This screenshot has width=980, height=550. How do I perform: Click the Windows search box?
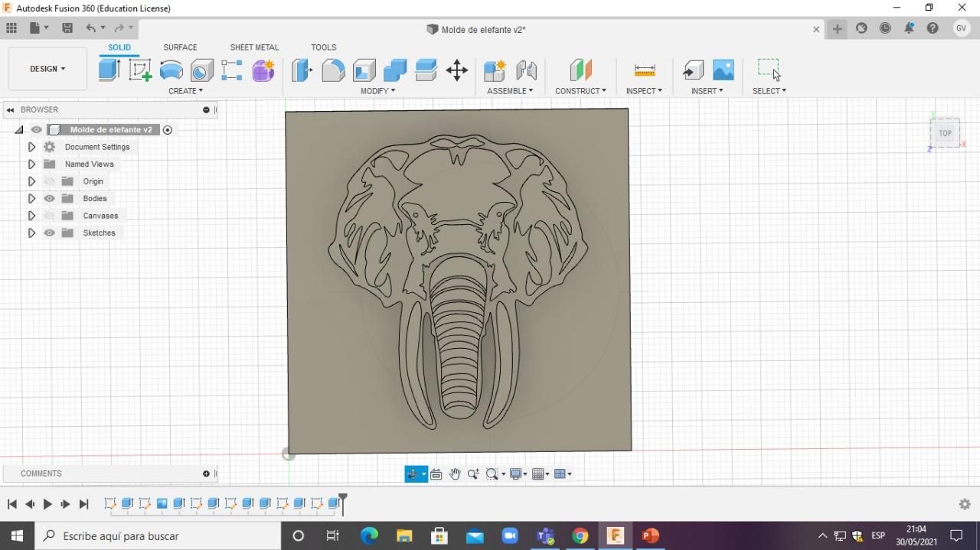[158, 536]
